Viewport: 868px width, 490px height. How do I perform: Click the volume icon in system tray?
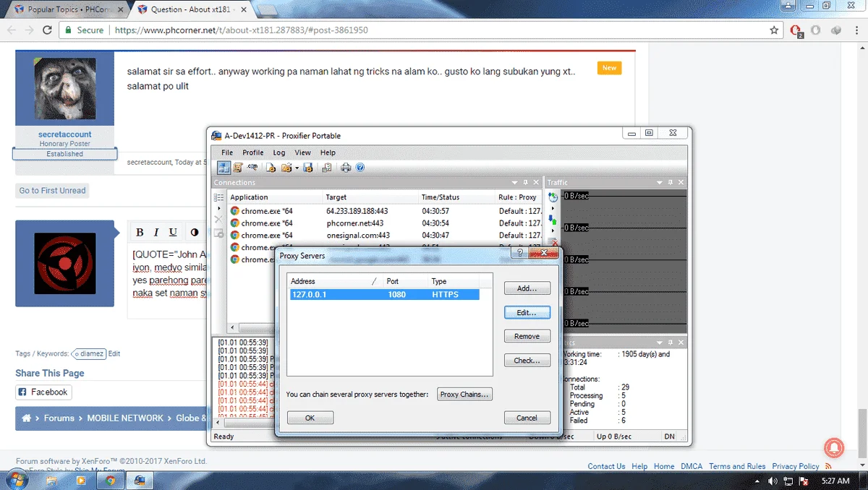[x=773, y=481]
